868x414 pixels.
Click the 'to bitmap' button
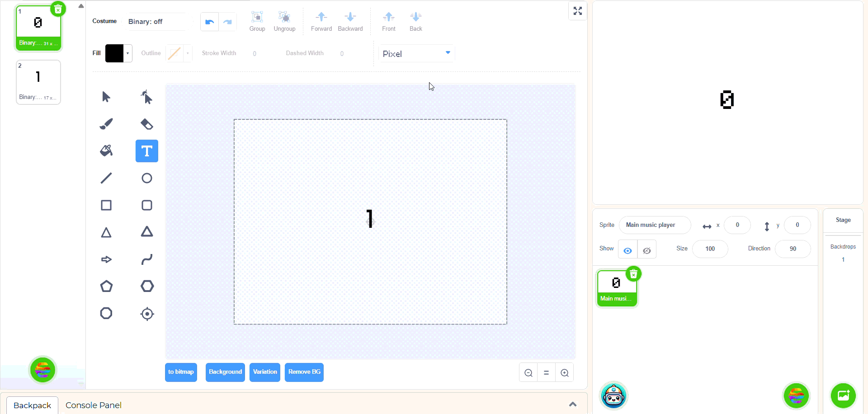181,372
